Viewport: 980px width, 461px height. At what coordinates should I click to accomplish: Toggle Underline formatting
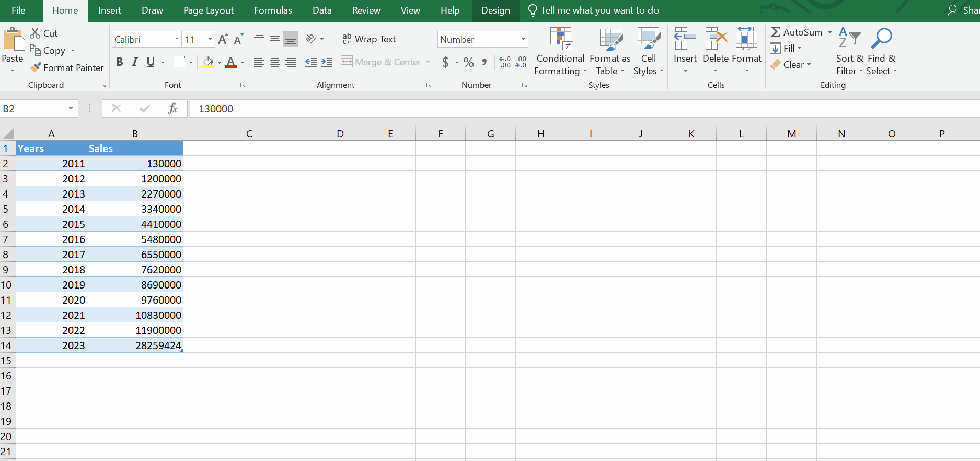pyautogui.click(x=151, y=62)
